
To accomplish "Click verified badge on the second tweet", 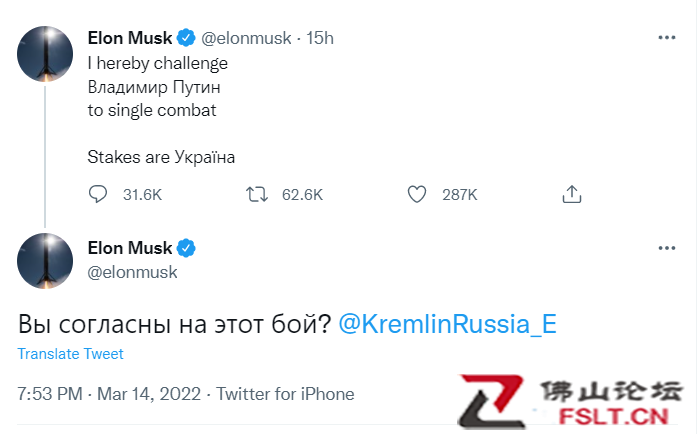I will pos(186,246).
